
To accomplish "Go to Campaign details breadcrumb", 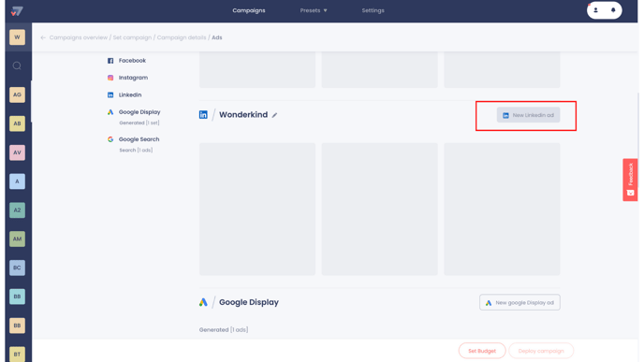I will [182, 37].
